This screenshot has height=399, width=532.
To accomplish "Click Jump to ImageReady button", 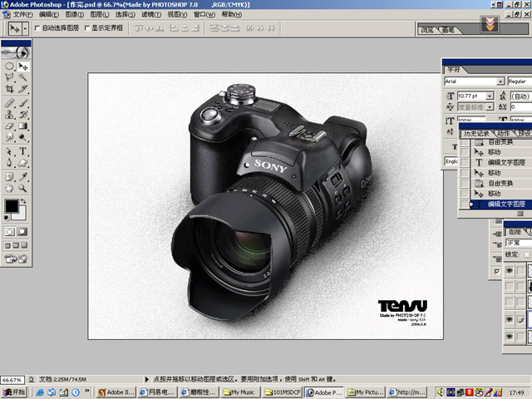I will click(x=16, y=259).
